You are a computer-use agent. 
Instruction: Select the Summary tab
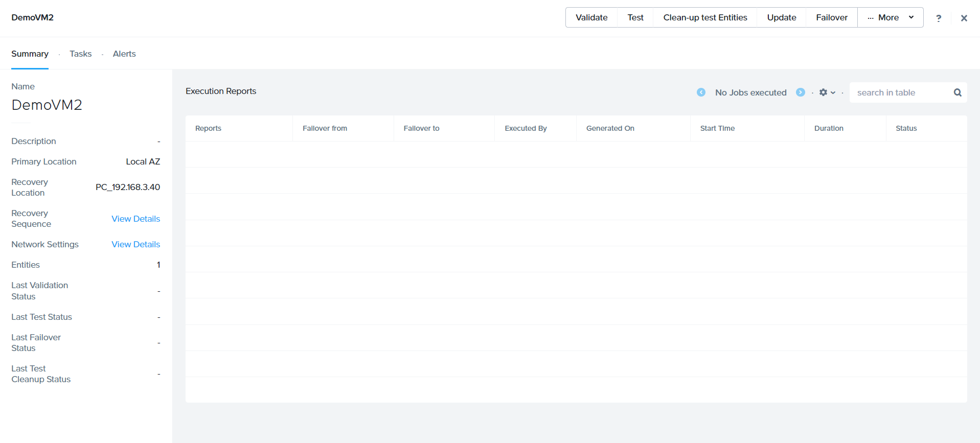pos(30,54)
